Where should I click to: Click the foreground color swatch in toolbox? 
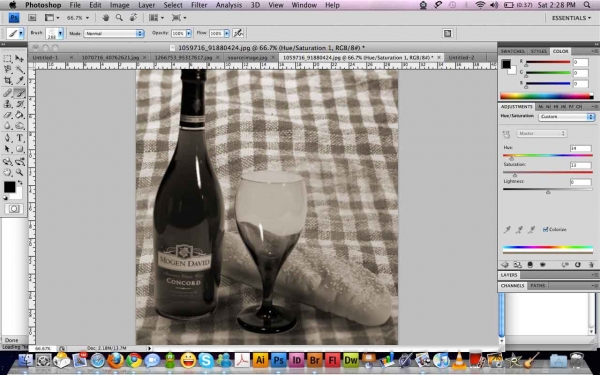10,187
